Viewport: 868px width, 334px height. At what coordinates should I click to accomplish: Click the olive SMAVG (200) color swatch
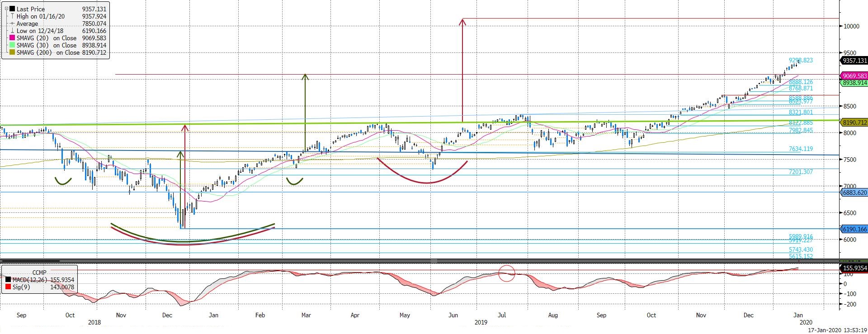[12, 53]
